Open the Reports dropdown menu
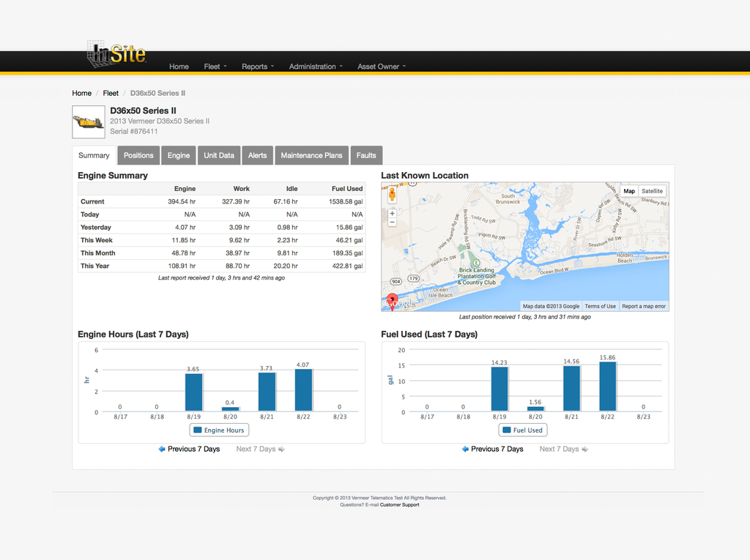The image size is (750, 560). (258, 67)
